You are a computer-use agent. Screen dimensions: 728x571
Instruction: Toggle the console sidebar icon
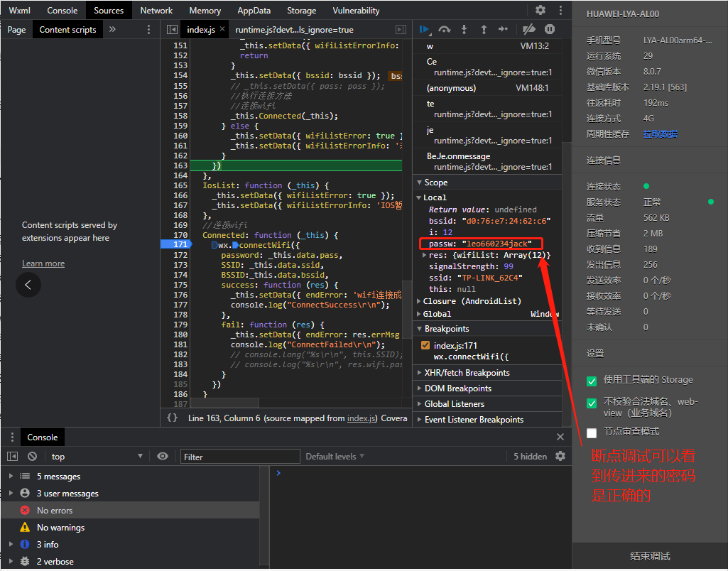click(x=13, y=457)
